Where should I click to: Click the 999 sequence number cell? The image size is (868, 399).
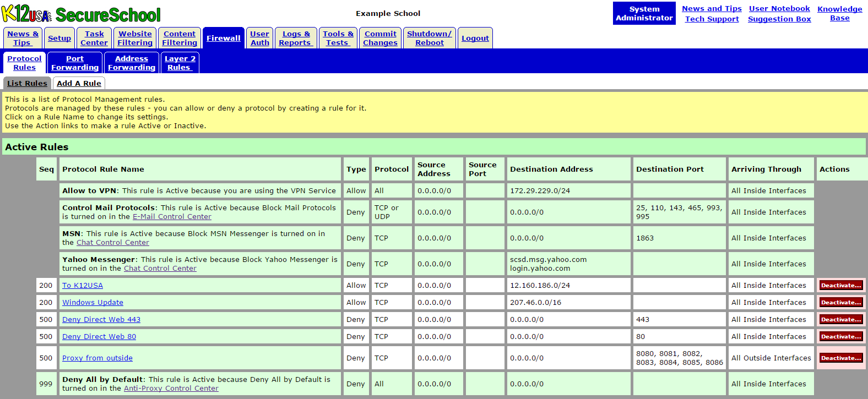(46, 384)
